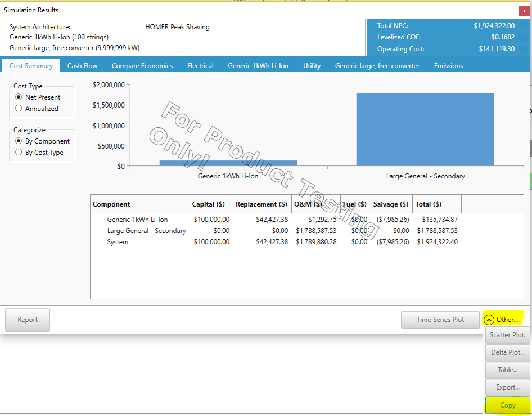
Task: Open the Time Series Plot
Action: (x=440, y=320)
